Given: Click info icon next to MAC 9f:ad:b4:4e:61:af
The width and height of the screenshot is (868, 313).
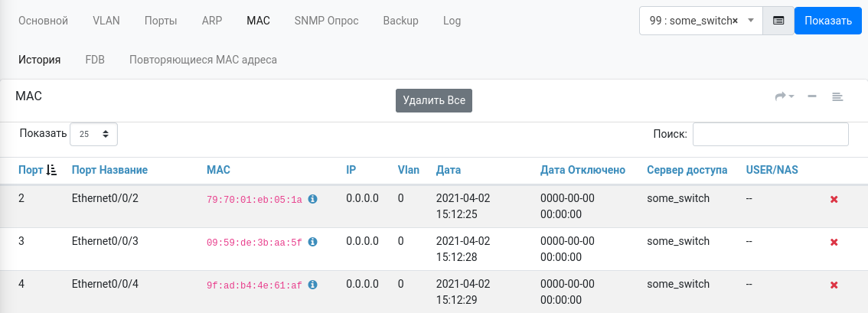Looking at the screenshot, I should pyautogui.click(x=312, y=285).
